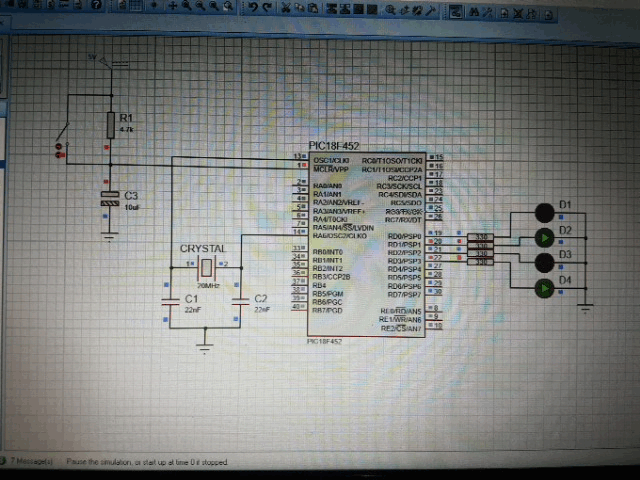Select resistor R1 4.7k
The width and height of the screenshot is (640, 480).
[x=111, y=125]
